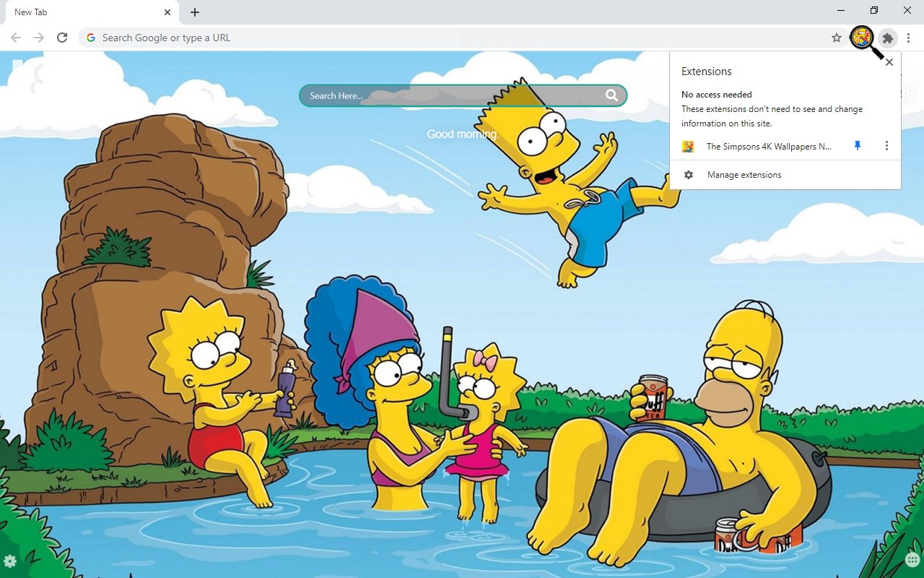The image size is (924, 578).
Task: Open a new tab with plus button
Action: click(195, 12)
